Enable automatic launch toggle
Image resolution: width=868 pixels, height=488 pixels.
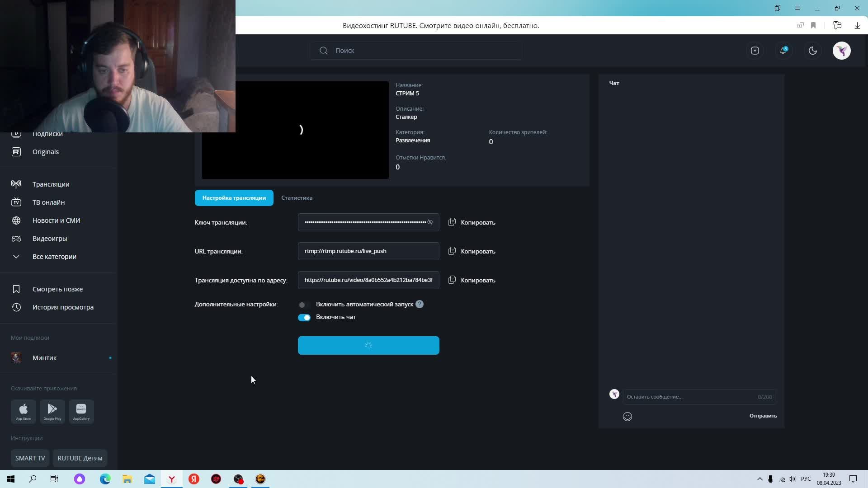click(304, 305)
